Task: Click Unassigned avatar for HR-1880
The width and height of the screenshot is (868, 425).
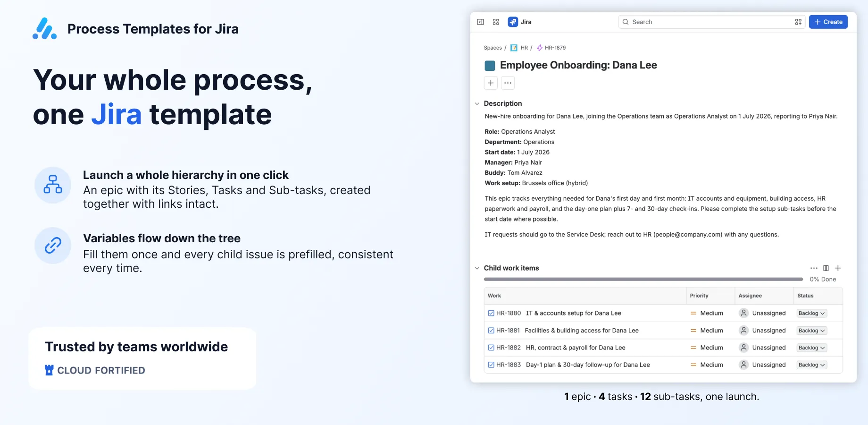Action: 744,313
